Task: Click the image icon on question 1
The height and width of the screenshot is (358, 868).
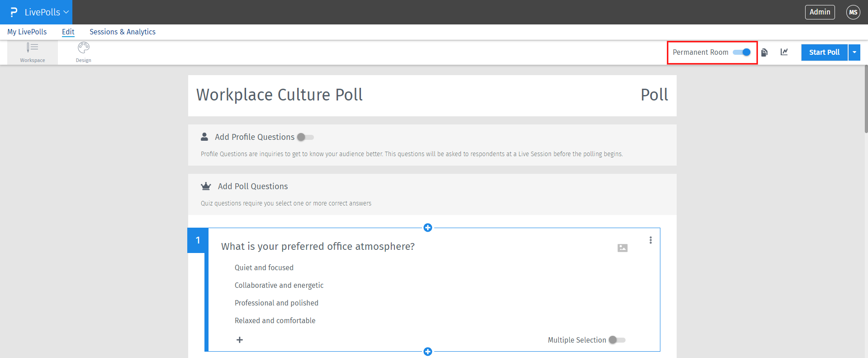Action: tap(622, 248)
